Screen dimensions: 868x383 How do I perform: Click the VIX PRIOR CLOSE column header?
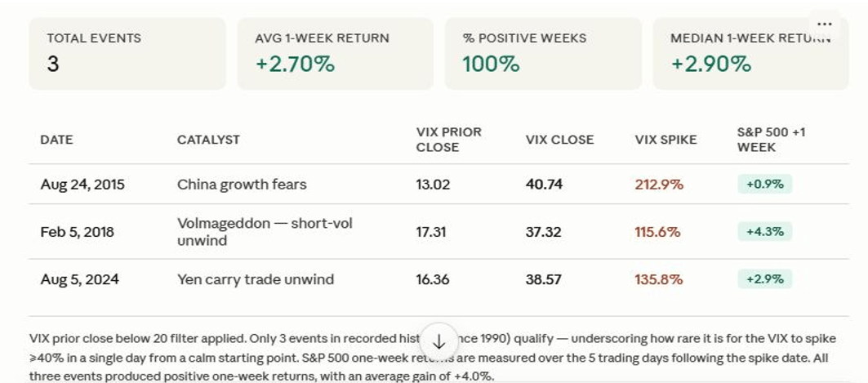pyautogui.click(x=449, y=140)
